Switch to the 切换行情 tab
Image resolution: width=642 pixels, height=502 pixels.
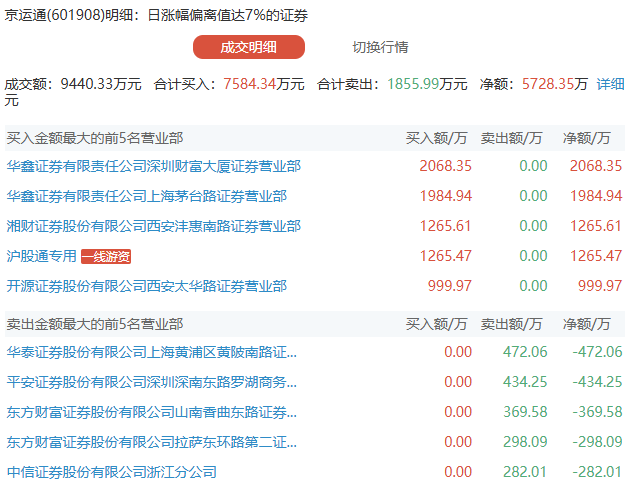[x=380, y=47]
